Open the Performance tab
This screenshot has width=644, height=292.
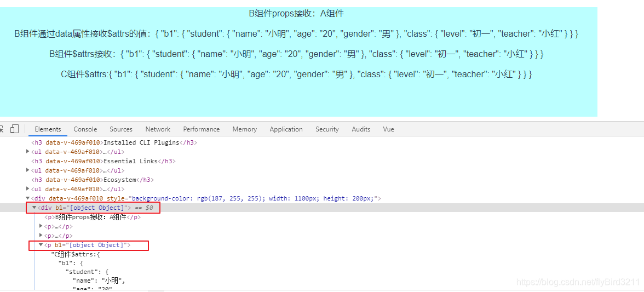coord(202,129)
